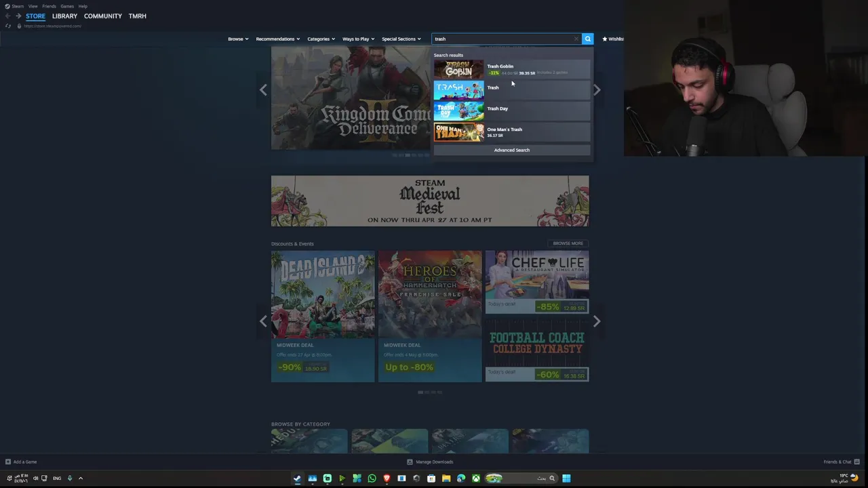This screenshot has height=488, width=868.
Task: Go back with the navigation arrow
Action: [7, 16]
